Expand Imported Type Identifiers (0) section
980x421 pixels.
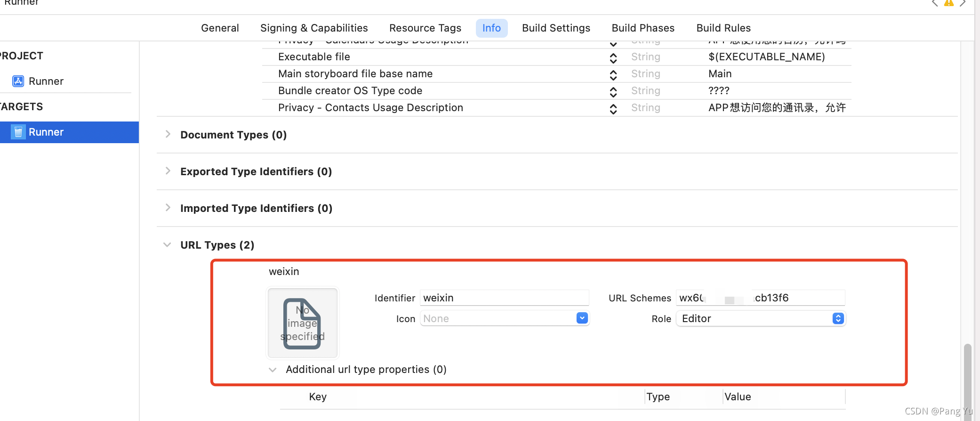tap(168, 208)
